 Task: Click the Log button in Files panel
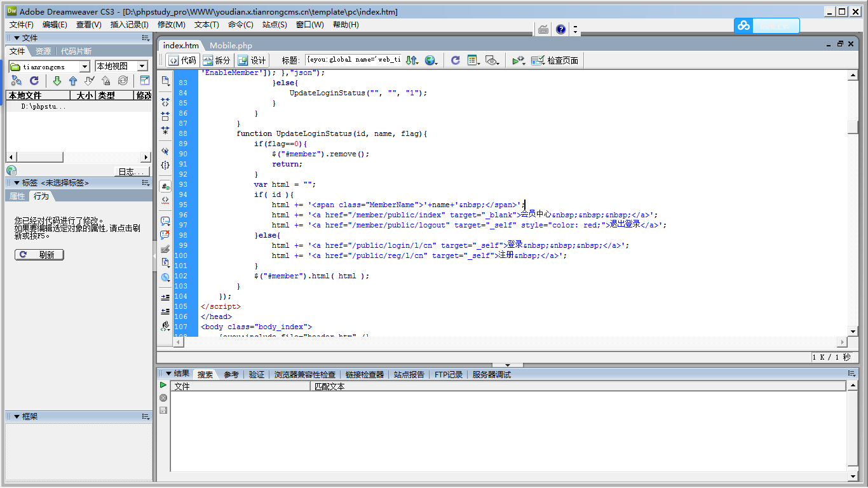tap(132, 172)
